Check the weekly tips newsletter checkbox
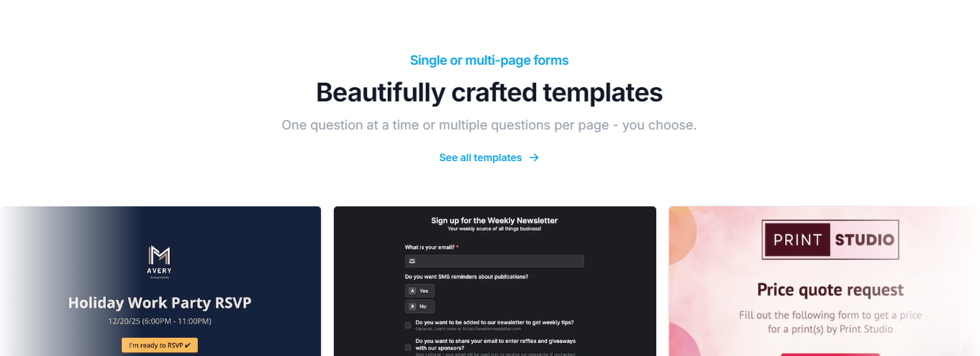980x356 pixels. (408, 325)
